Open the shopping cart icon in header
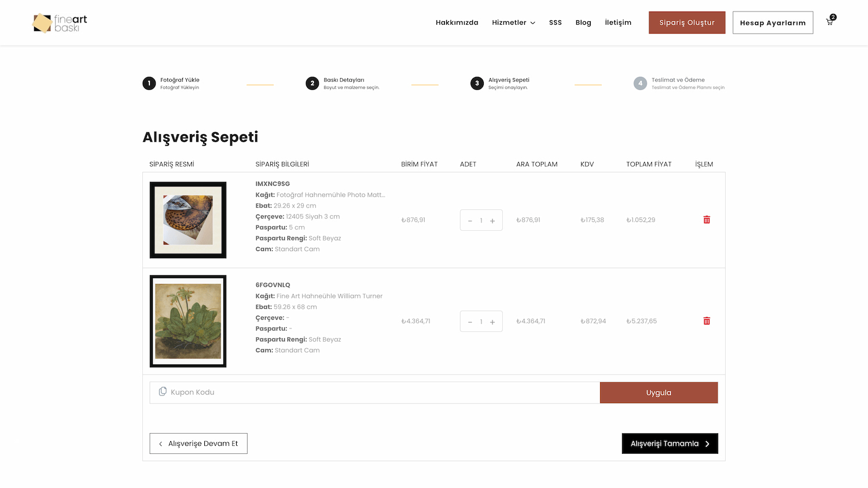Viewport: 868px width, 488px height. (x=830, y=22)
